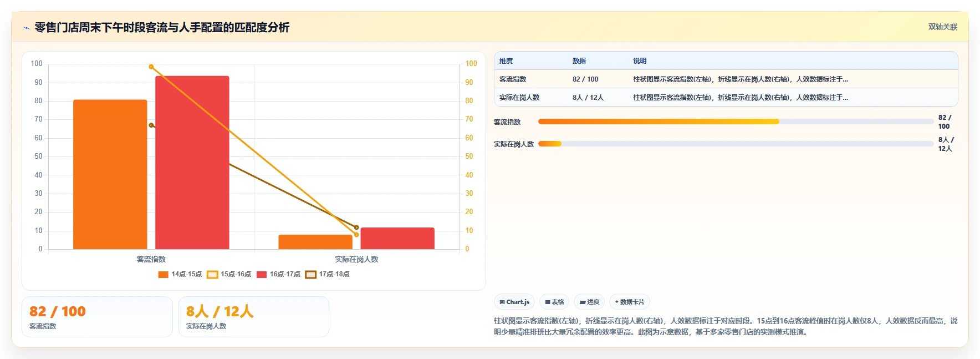Click the Chart.js chip
The image size is (980, 359).
click(514, 302)
